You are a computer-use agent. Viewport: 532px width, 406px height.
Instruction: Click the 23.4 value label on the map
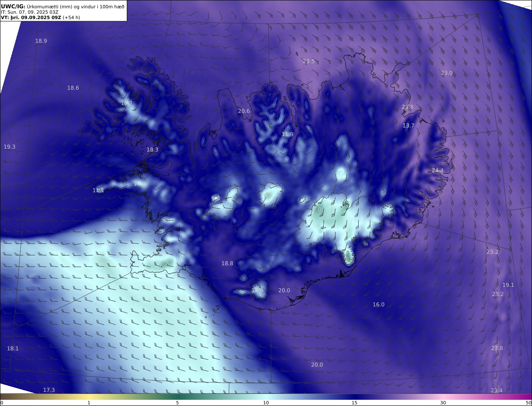pyautogui.click(x=497, y=391)
